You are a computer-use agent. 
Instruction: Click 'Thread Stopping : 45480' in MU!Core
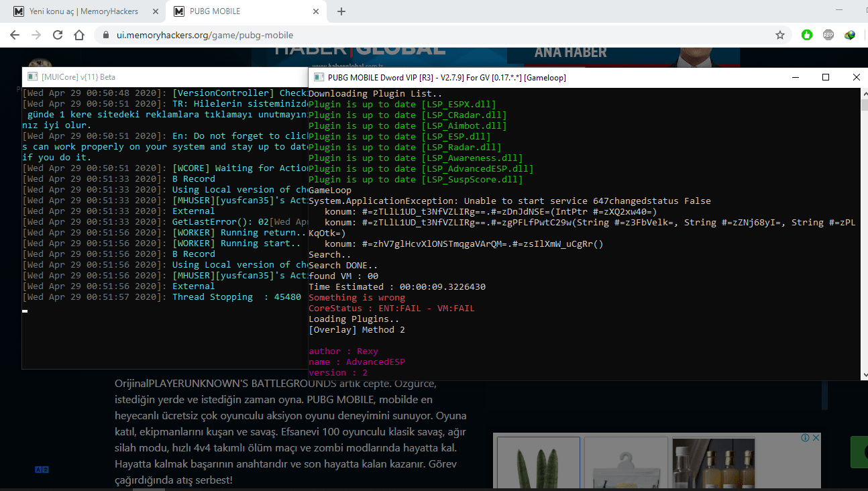(237, 296)
